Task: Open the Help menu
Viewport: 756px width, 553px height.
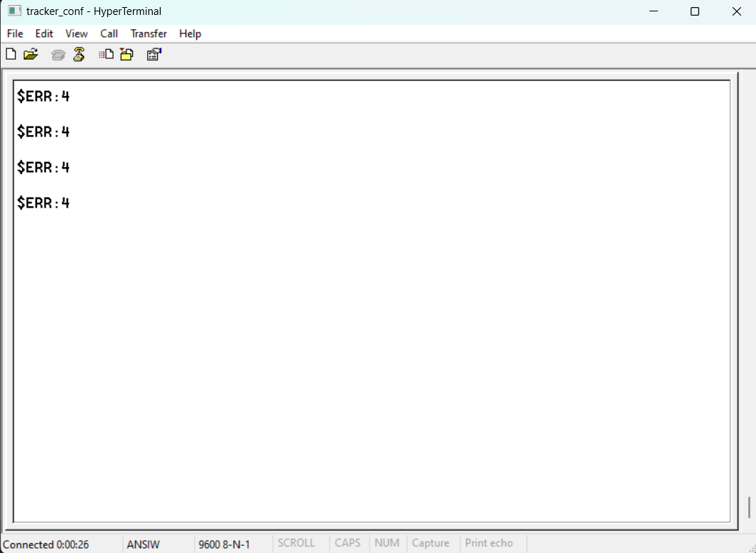Action: click(190, 33)
